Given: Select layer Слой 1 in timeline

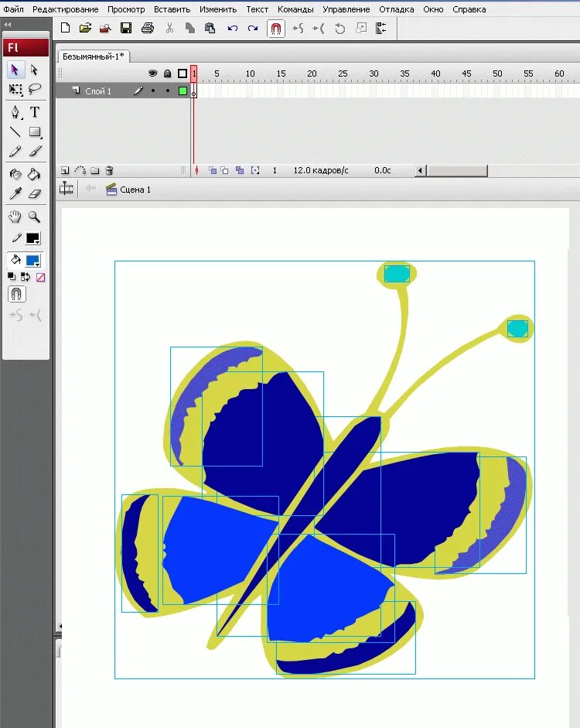Looking at the screenshot, I should pos(98,91).
